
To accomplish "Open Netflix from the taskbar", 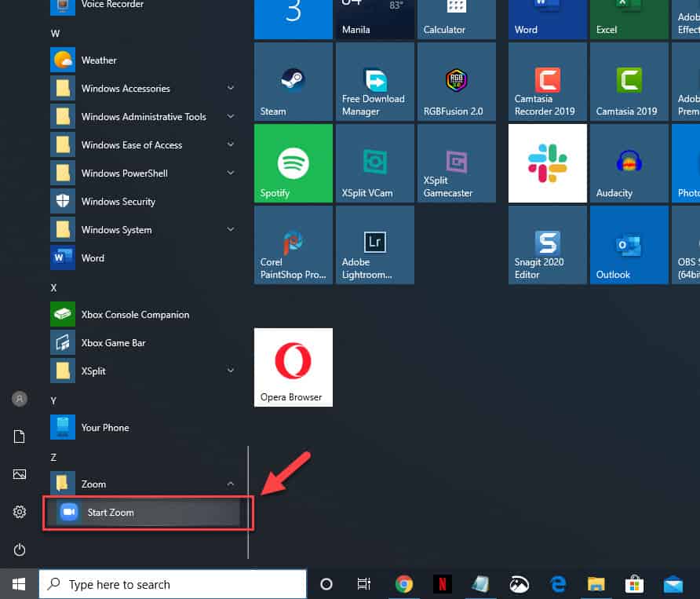I will pos(443,584).
